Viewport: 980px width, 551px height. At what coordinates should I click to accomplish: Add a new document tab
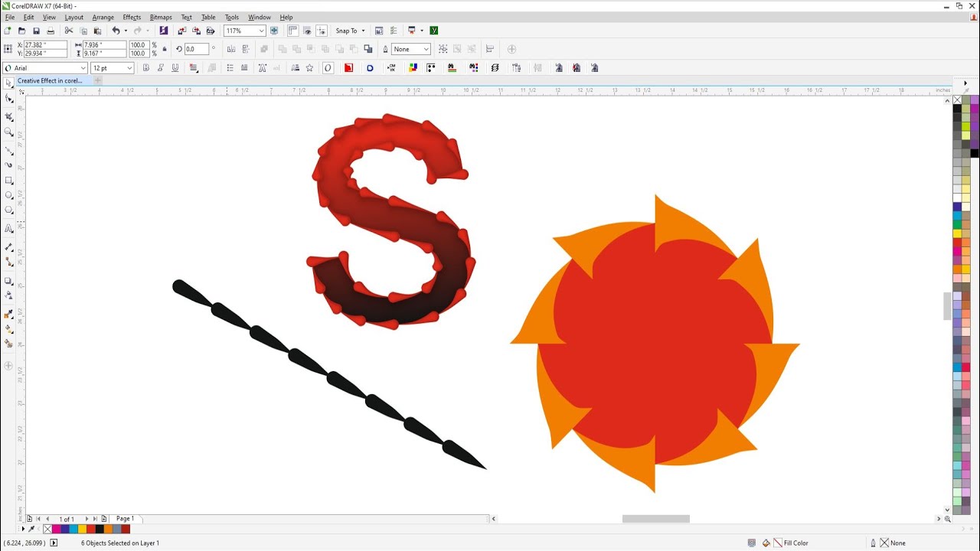pyautogui.click(x=98, y=80)
